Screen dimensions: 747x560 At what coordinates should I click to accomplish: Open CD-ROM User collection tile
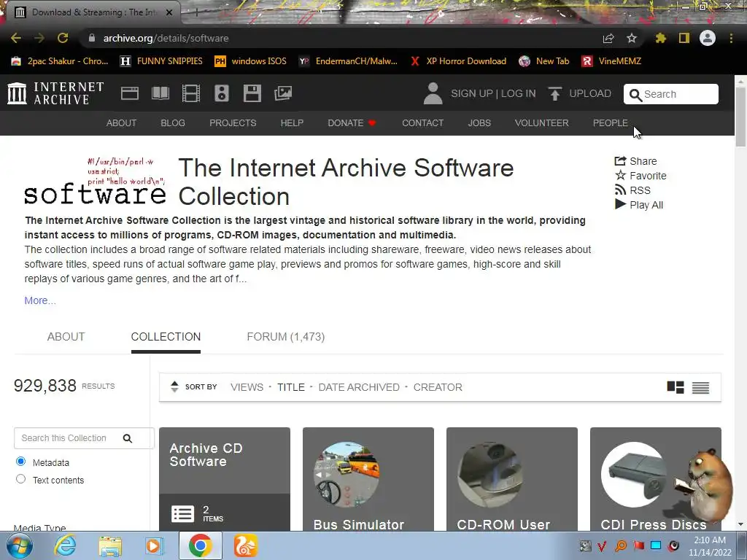[512, 479]
